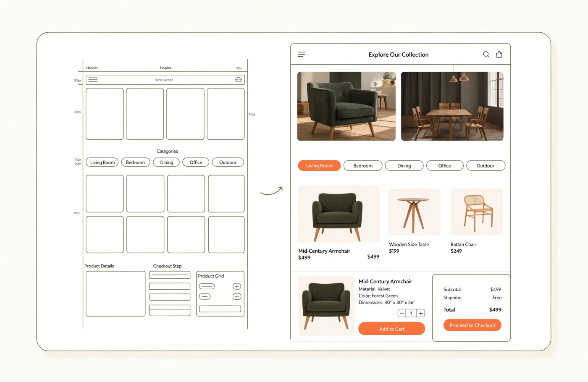
Task: Click the 'Shipping' label in summary
Action: [x=452, y=298]
